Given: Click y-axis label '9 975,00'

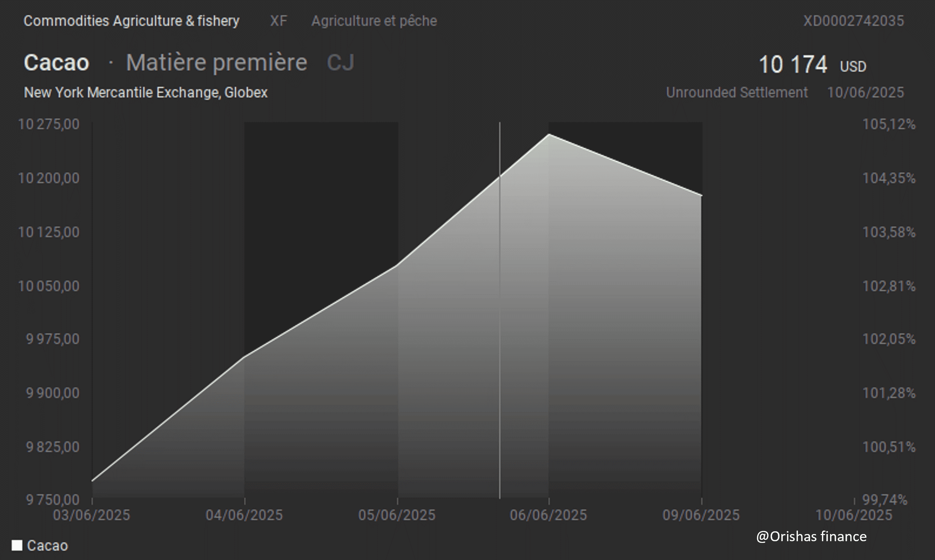Looking at the screenshot, I should 52,339.
